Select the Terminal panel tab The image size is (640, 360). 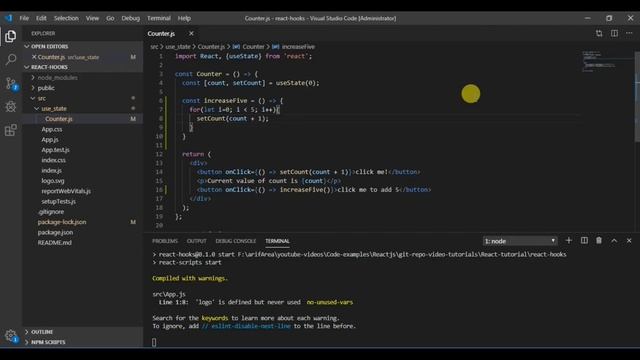coord(277,241)
